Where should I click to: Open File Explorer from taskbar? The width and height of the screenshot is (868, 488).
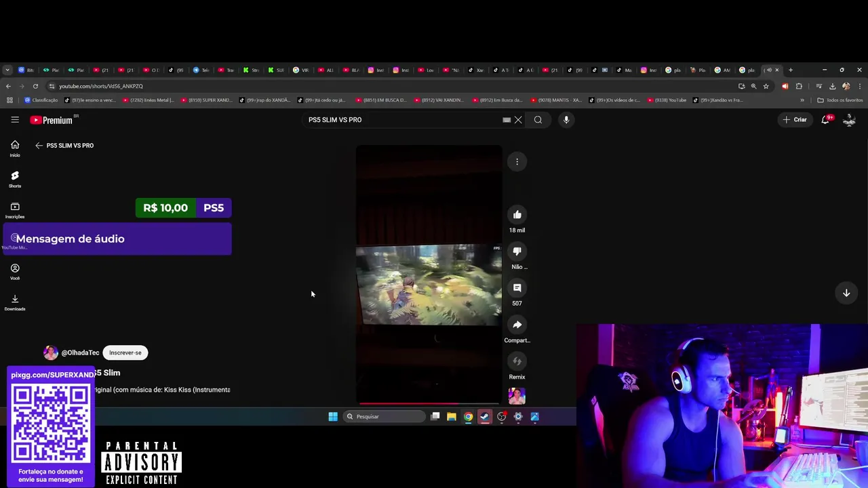pyautogui.click(x=452, y=416)
